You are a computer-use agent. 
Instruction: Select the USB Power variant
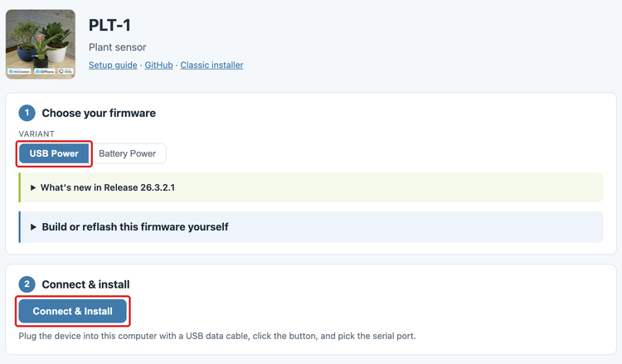[54, 153]
